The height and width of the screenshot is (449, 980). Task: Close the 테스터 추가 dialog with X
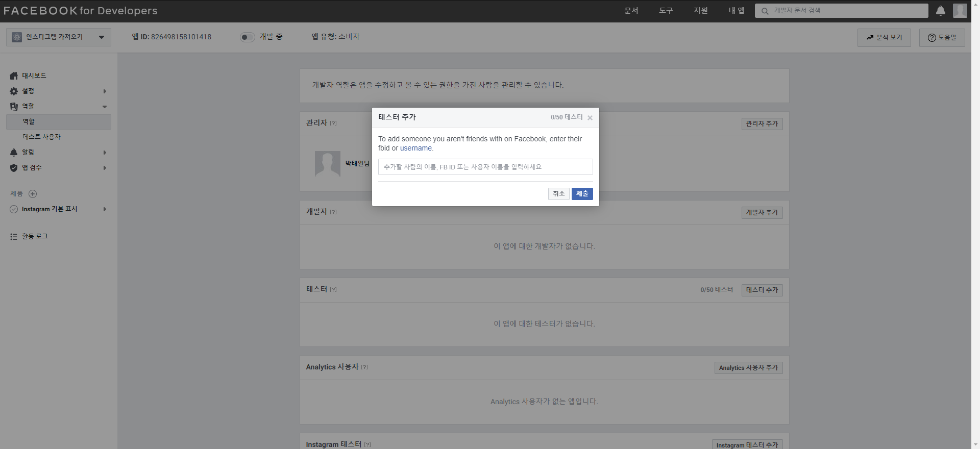click(590, 118)
